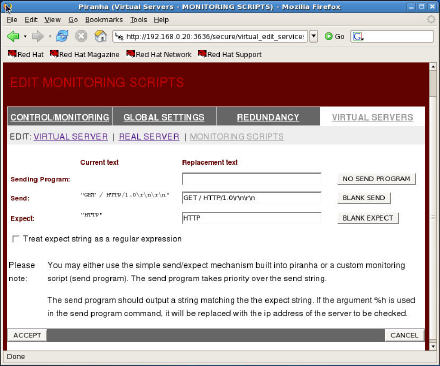This screenshot has height=366, width=440.
Task: Switch to CONTROL/MONITORING tab
Action: [x=60, y=117]
